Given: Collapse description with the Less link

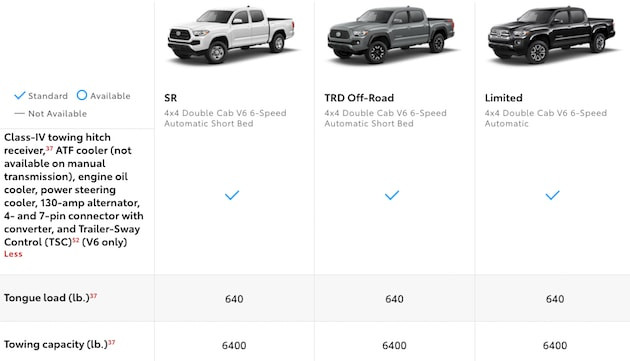Looking at the screenshot, I should (x=13, y=254).
